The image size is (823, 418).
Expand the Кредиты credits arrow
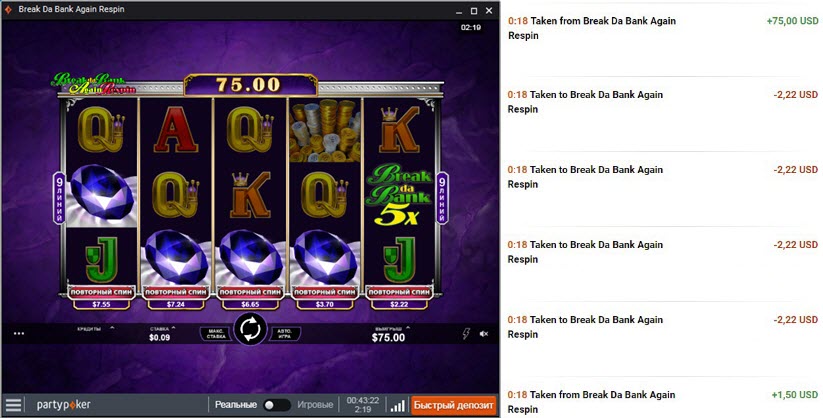[112, 328]
